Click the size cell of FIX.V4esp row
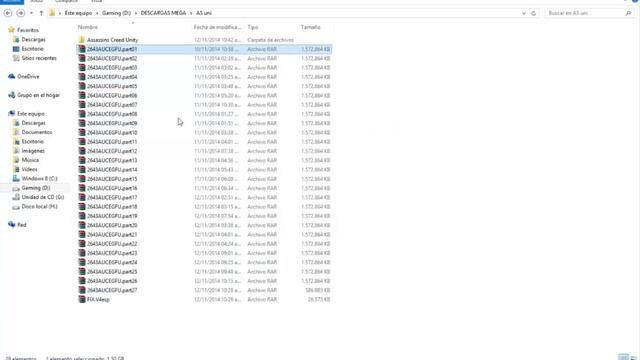Screen dimensions: 640x360 tap(319, 300)
